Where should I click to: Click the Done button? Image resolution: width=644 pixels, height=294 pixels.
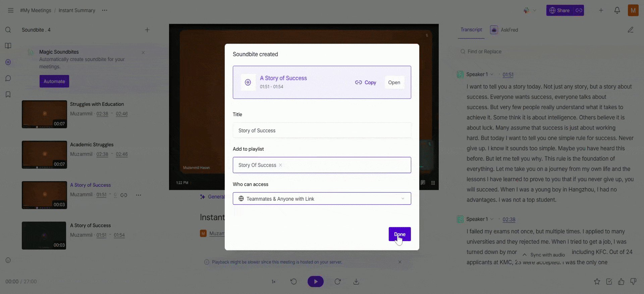[x=400, y=234]
